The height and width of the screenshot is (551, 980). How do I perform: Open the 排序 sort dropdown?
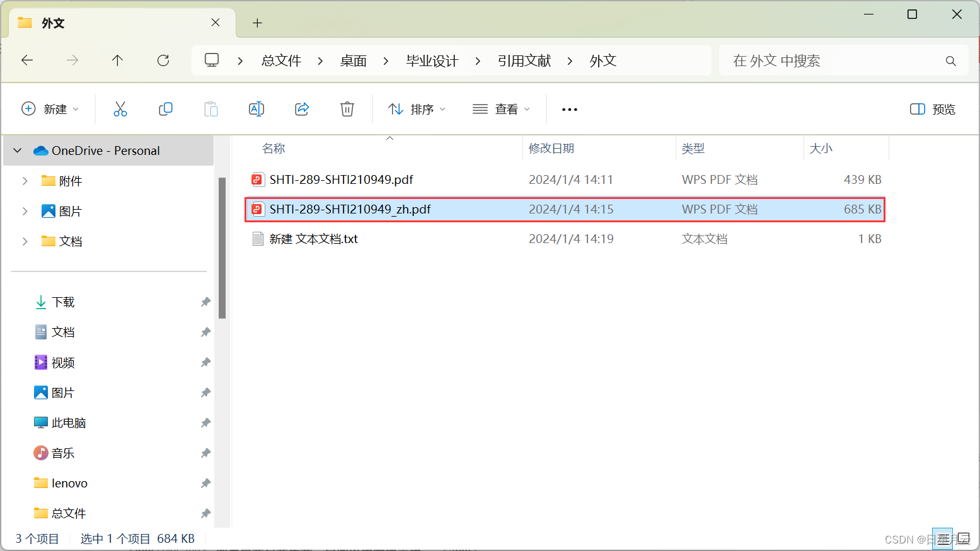(x=417, y=109)
